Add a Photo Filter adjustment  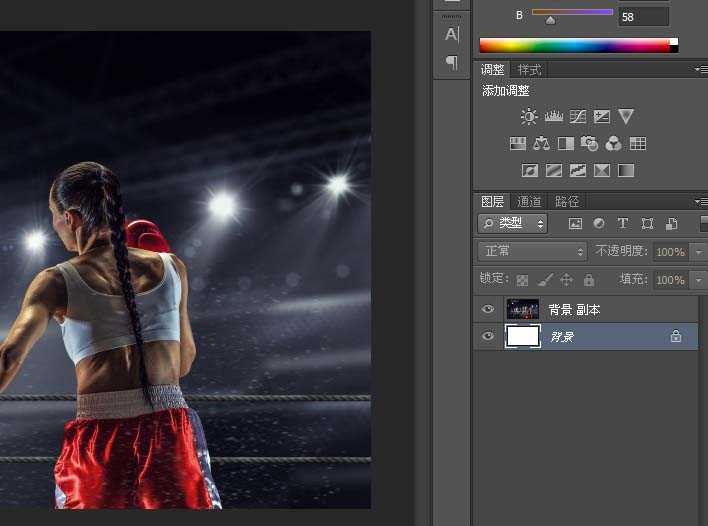(589, 144)
